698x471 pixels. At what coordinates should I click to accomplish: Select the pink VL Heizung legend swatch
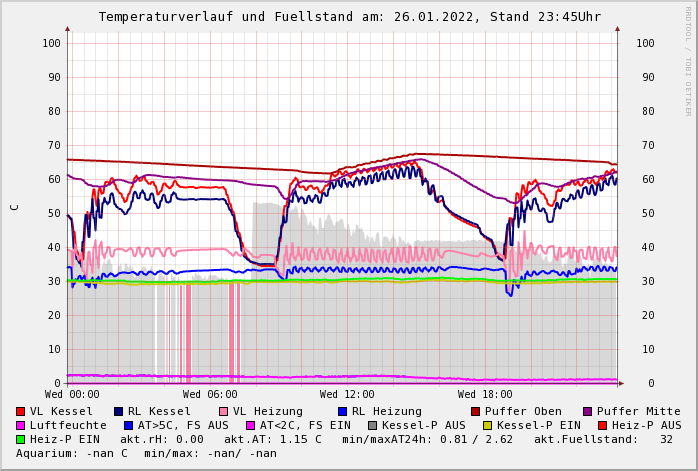223,411
